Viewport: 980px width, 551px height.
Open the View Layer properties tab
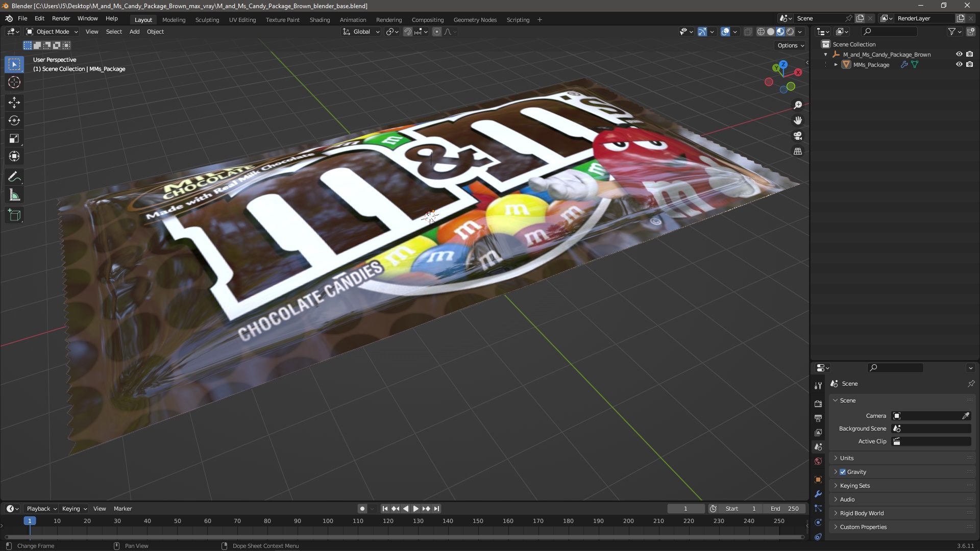(x=818, y=432)
